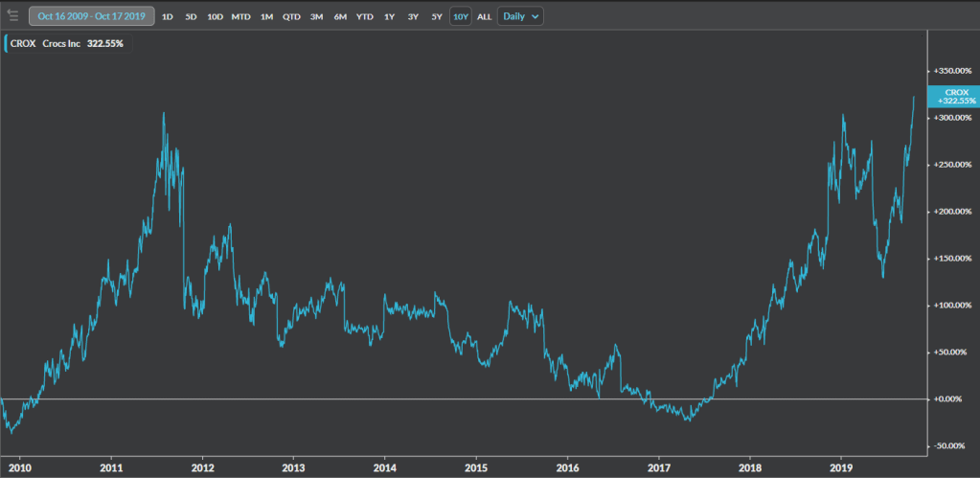Click the CROX +322.55% price axis tag
Screen dimensions: 980x478
pos(953,96)
